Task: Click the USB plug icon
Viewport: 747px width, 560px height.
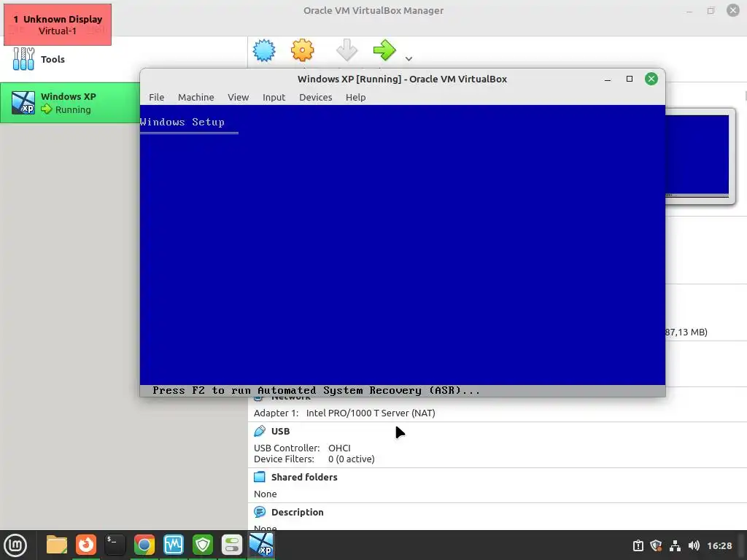Action: (260, 432)
